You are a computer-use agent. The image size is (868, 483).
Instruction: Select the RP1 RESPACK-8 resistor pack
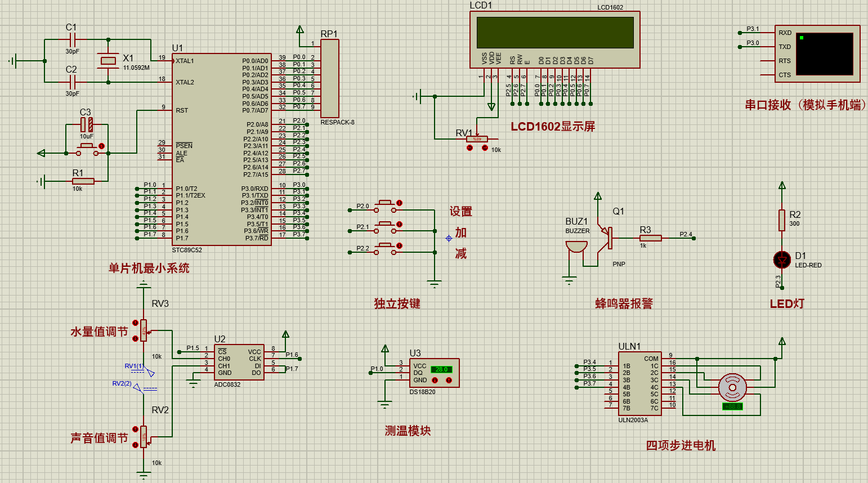click(x=329, y=78)
